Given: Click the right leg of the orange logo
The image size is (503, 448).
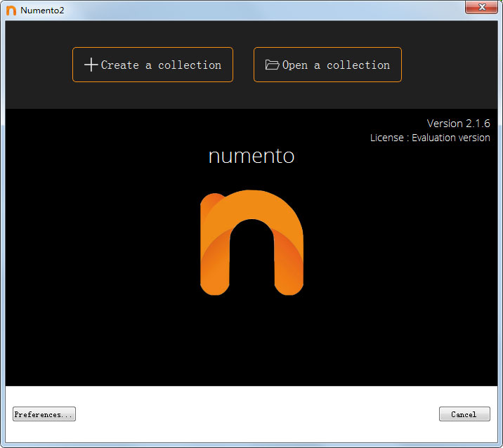Looking at the screenshot, I should click(289, 274).
